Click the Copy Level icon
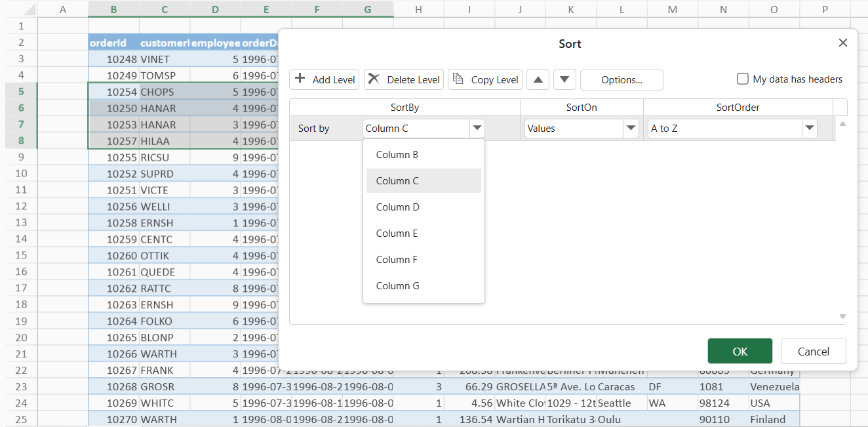Viewport: 868px width, 427px height. (x=458, y=79)
